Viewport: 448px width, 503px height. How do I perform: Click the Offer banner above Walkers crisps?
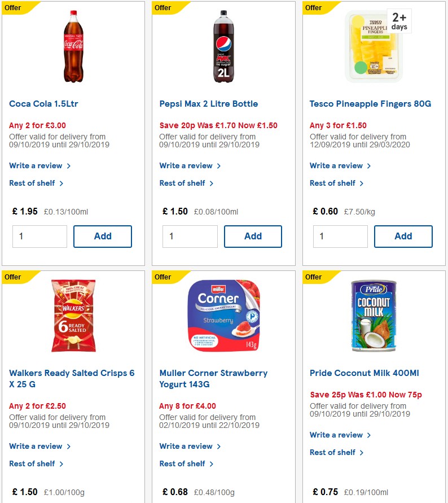point(14,277)
